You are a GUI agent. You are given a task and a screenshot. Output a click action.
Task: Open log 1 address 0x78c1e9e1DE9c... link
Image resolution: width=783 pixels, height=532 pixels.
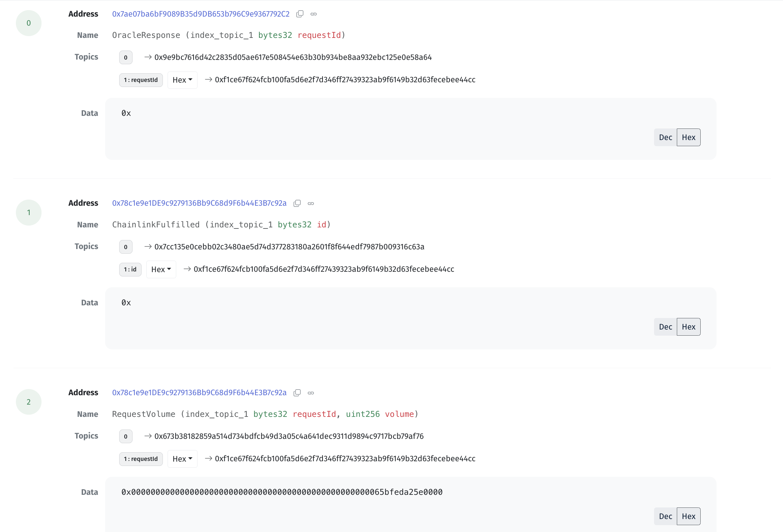pyautogui.click(x=199, y=203)
